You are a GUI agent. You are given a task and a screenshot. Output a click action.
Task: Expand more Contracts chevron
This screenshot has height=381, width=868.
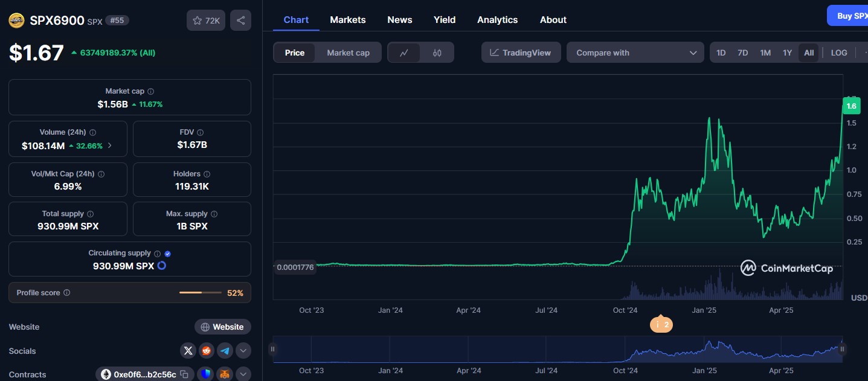tap(243, 375)
